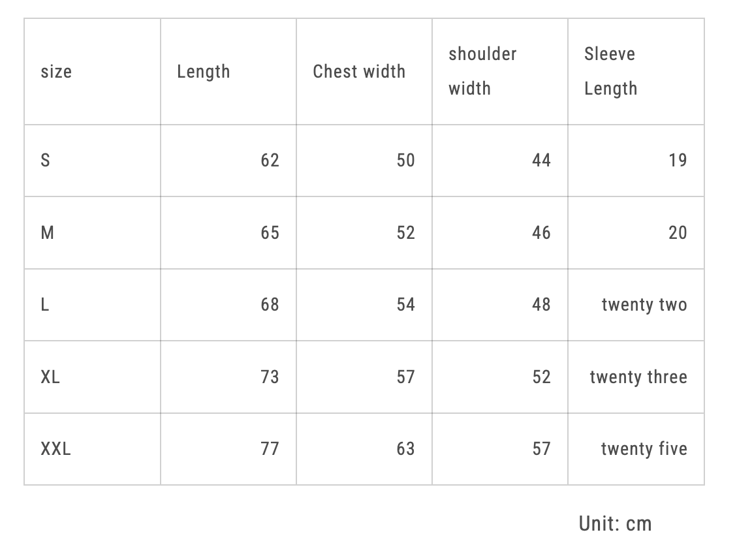Image resolution: width=752 pixels, height=560 pixels.
Task: Select the XXL size row label
Action: tap(56, 449)
